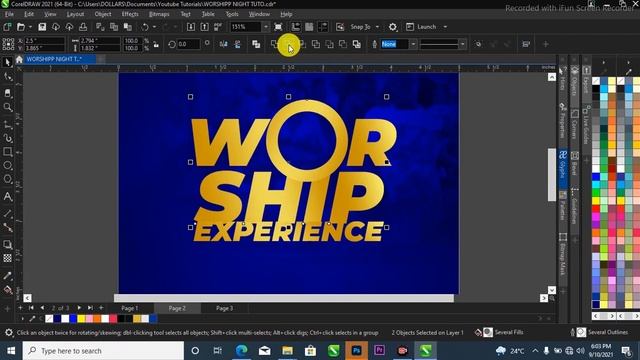Toggle show rulers button
This screenshot has height=360, width=640.
(296, 27)
